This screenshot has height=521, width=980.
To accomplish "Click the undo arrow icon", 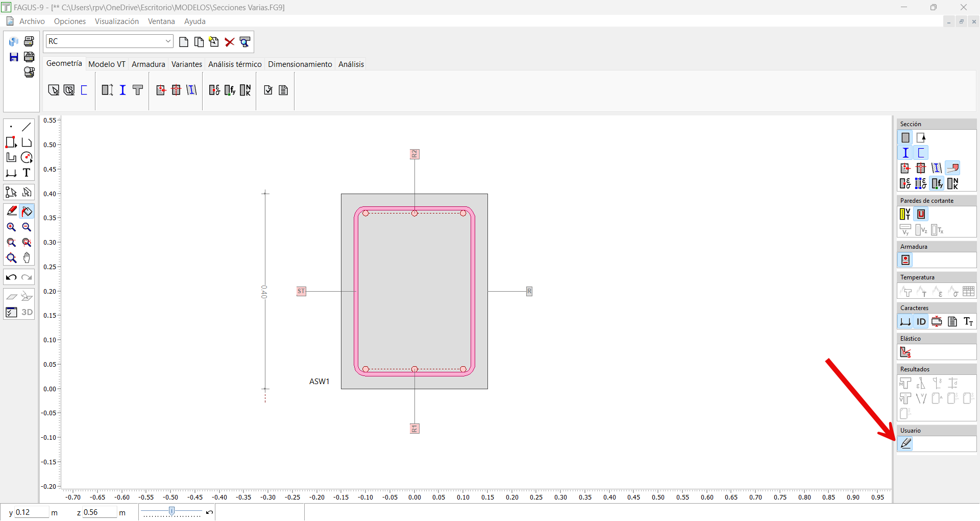I will pos(11,277).
